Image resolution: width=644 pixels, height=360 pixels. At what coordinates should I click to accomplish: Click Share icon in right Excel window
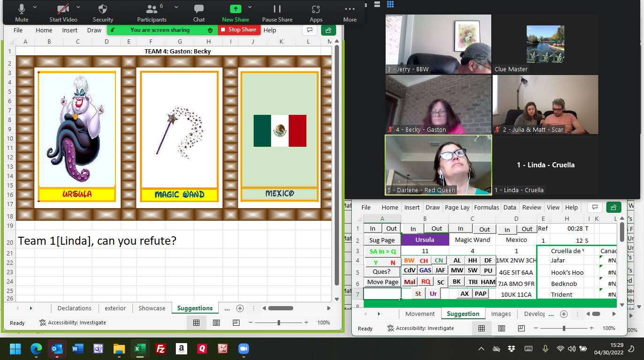click(614, 207)
